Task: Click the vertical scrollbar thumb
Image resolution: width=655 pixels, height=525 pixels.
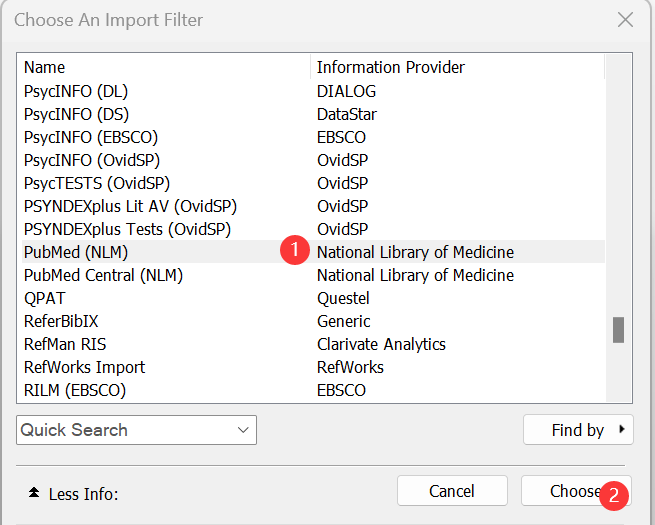Action: tap(618, 329)
